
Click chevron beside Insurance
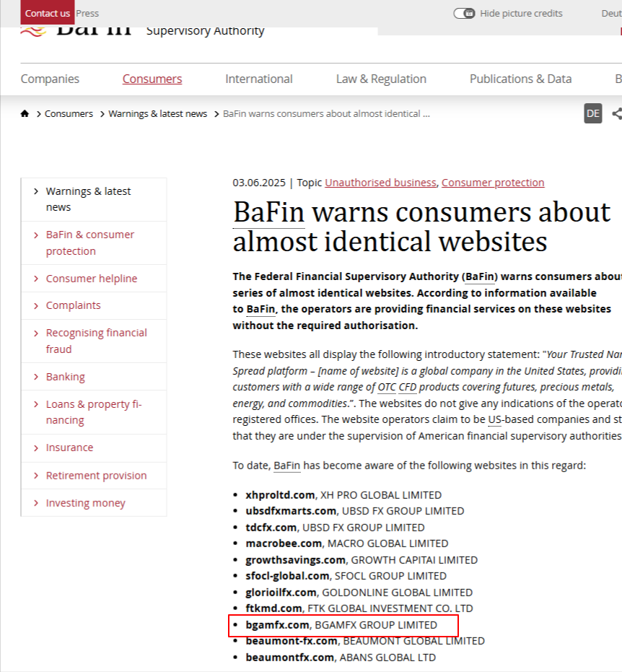36,448
